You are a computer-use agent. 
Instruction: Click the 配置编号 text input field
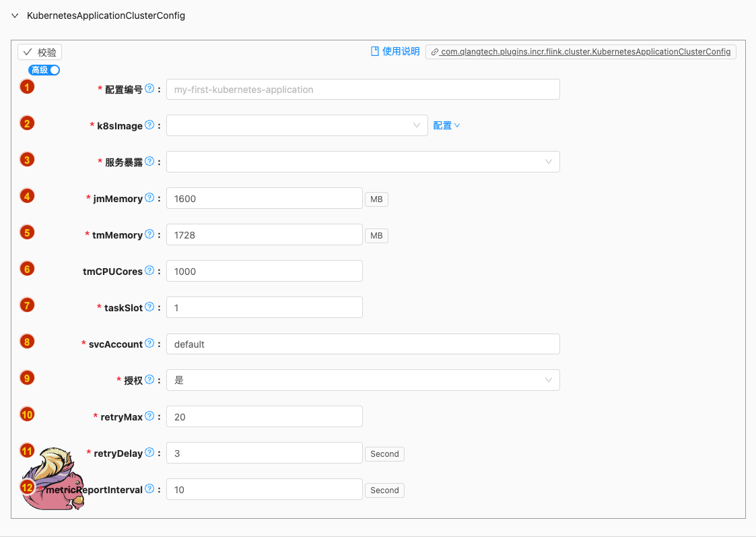[362, 90]
